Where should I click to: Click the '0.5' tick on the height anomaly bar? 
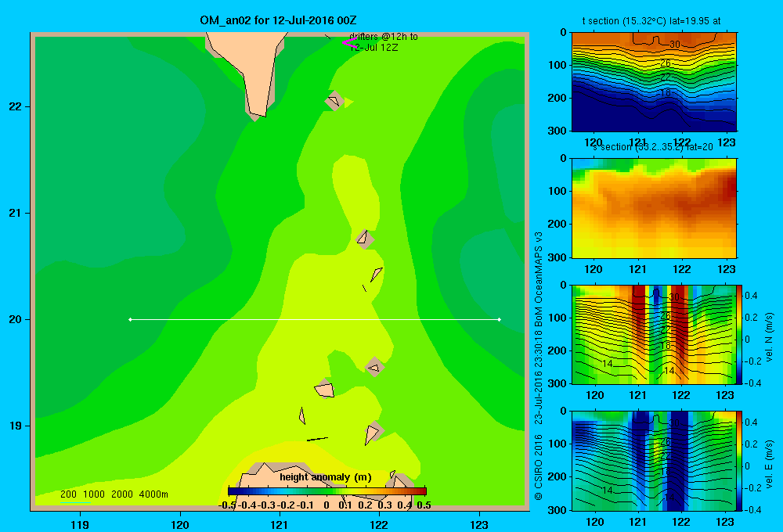[424, 505]
